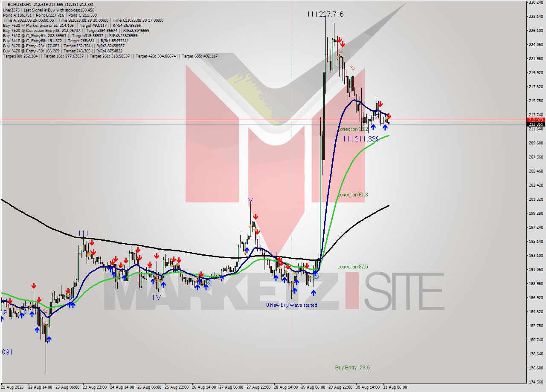Viewport: 546px width, 392px height.
Task: Click 176.600 on the price axis
Action: click(x=535, y=368)
